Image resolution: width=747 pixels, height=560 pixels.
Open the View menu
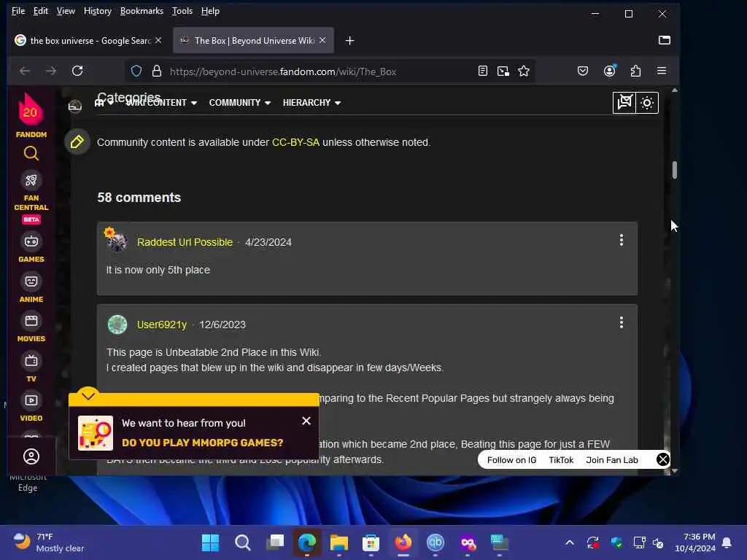click(x=66, y=11)
